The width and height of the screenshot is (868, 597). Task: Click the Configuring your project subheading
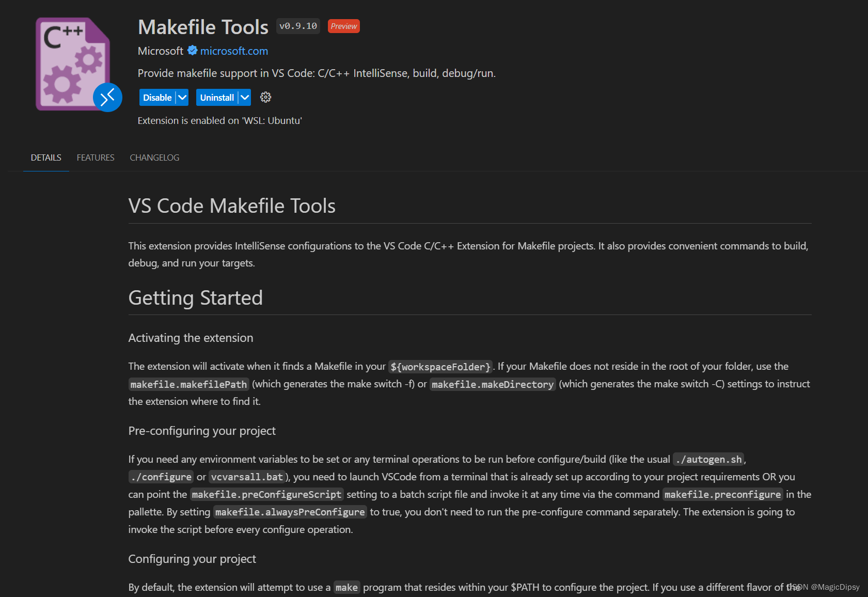192,559
